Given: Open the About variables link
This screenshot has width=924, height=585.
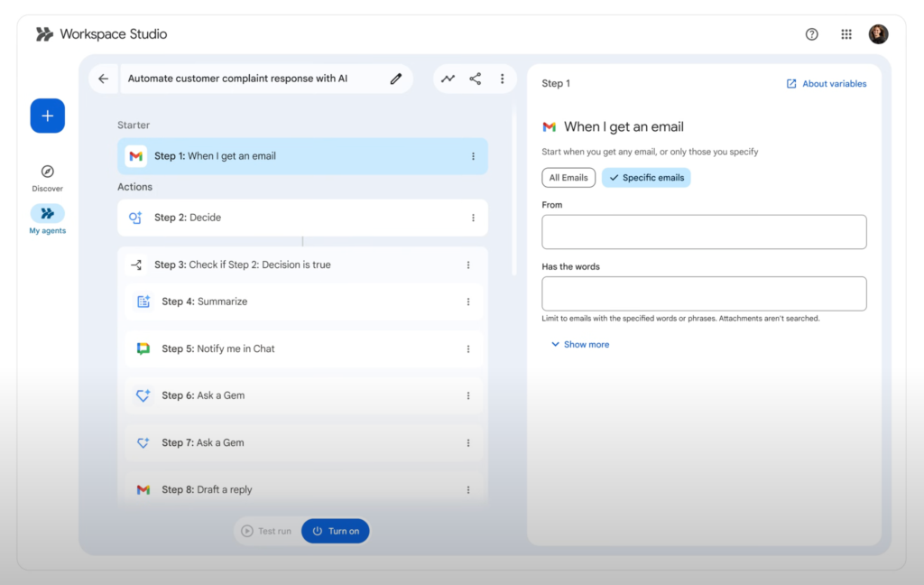Looking at the screenshot, I should tap(826, 83).
